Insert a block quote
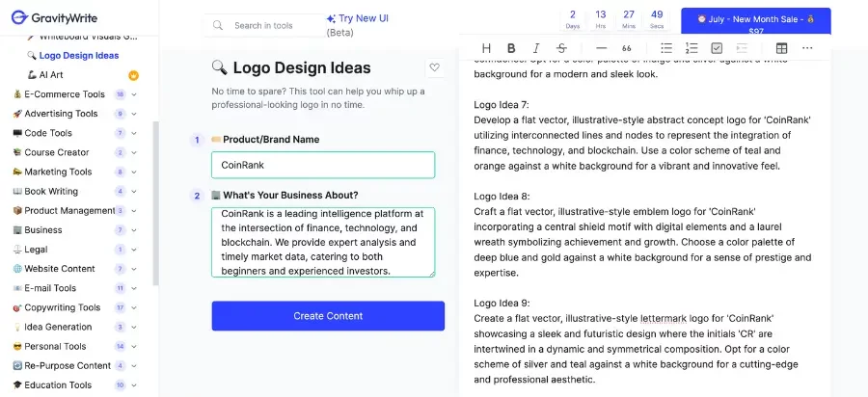This screenshot has height=397, width=868. point(627,48)
